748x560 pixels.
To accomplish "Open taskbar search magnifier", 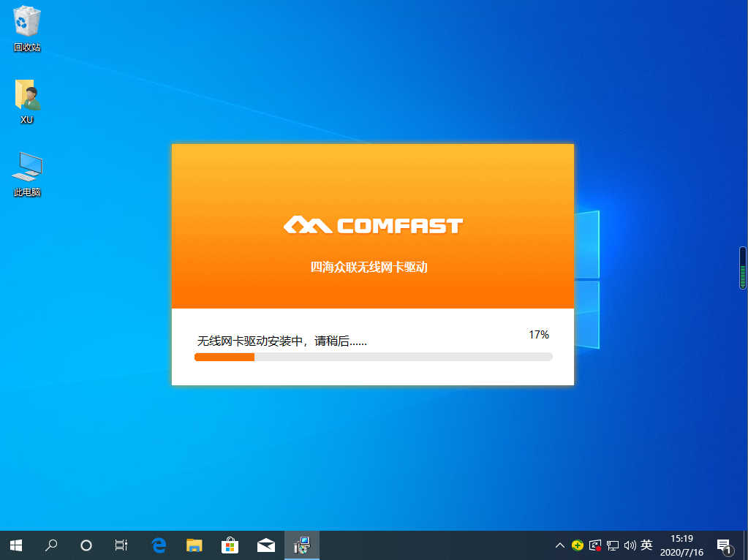I will click(51, 545).
